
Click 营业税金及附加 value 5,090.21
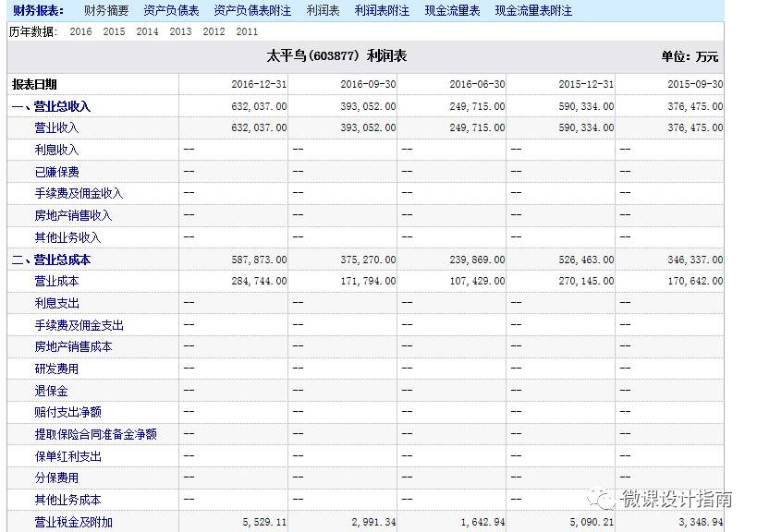[592, 523]
